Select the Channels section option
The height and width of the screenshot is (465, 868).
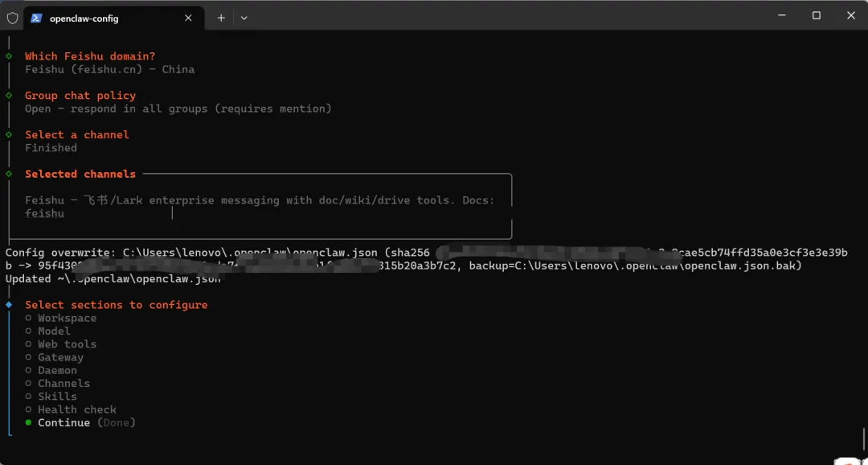click(58, 384)
